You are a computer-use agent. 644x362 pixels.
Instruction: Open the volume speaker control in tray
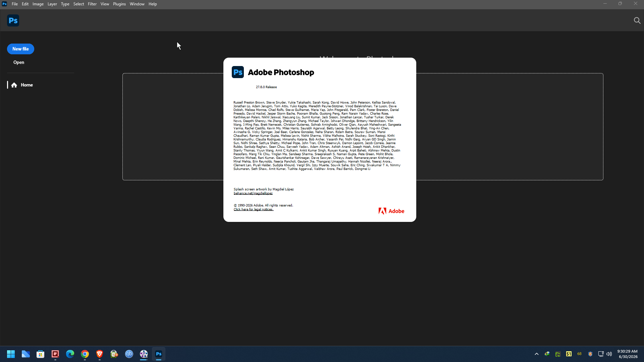(x=609, y=354)
